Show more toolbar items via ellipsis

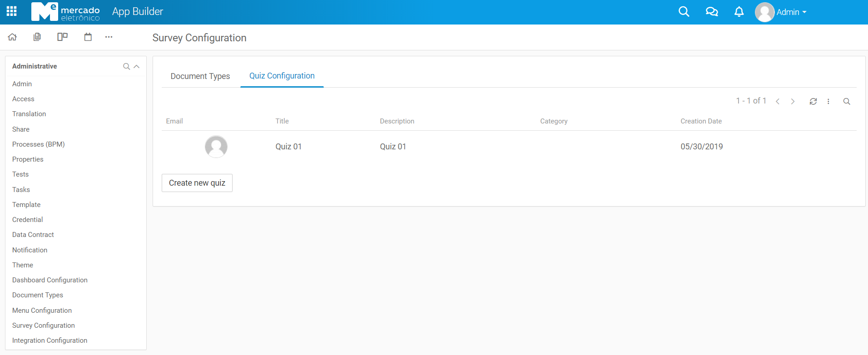(x=109, y=37)
